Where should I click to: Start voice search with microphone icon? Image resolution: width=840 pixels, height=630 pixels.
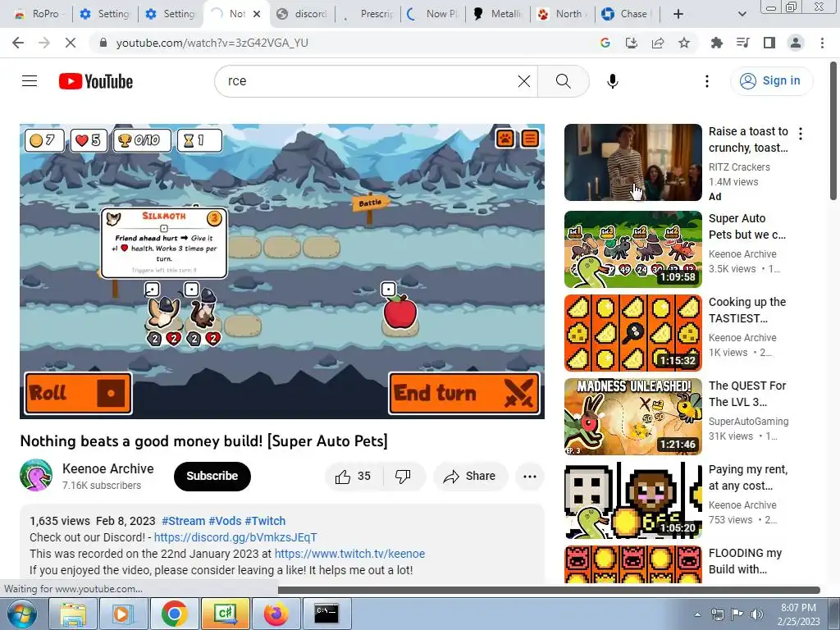pyautogui.click(x=612, y=81)
